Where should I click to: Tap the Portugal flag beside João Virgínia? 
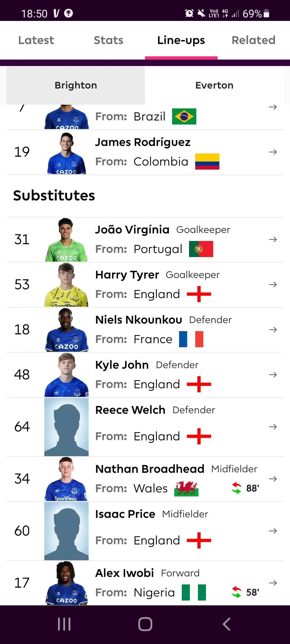click(201, 249)
